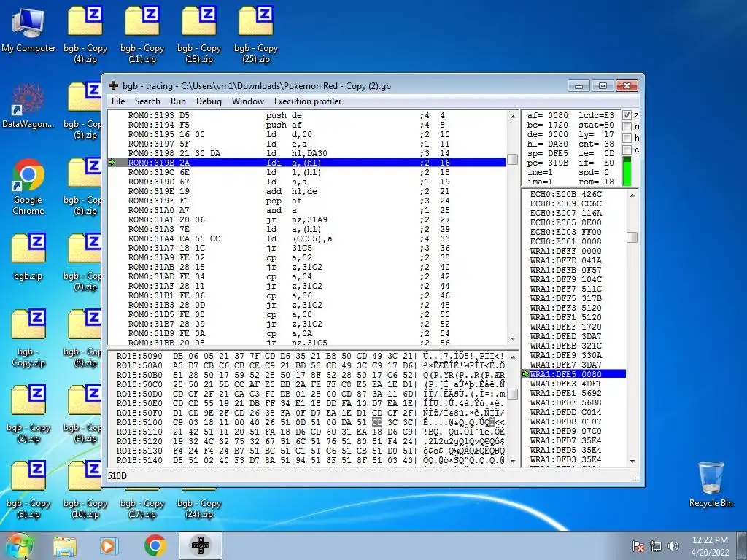Select bgb - Copy (2).zip desktop file
Screen dimensions: 747x560
point(28,414)
